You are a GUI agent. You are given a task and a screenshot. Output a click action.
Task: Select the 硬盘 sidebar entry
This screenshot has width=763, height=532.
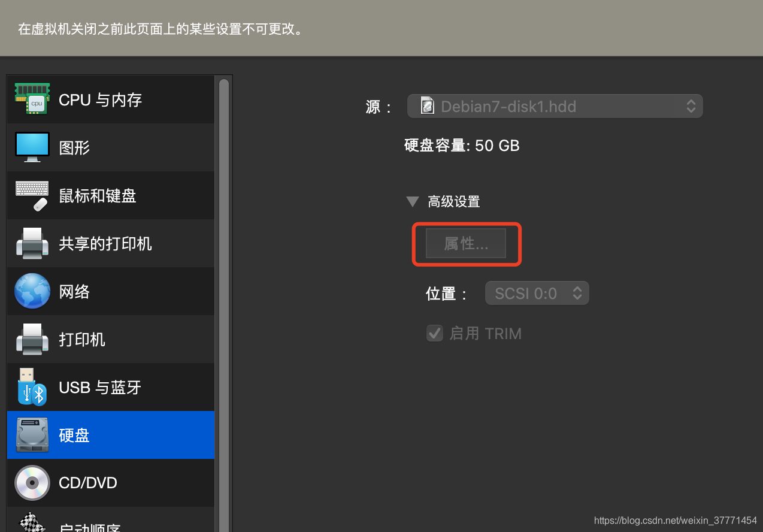[x=111, y=435]
